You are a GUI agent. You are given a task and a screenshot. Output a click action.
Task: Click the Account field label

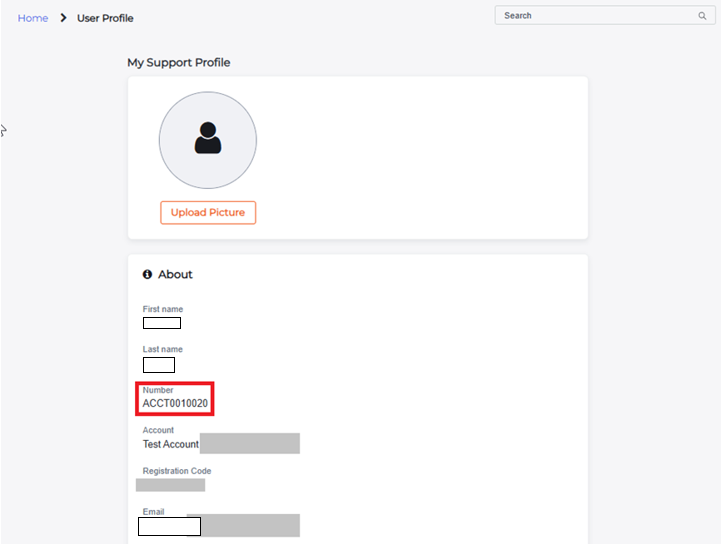tap(158, 430)
